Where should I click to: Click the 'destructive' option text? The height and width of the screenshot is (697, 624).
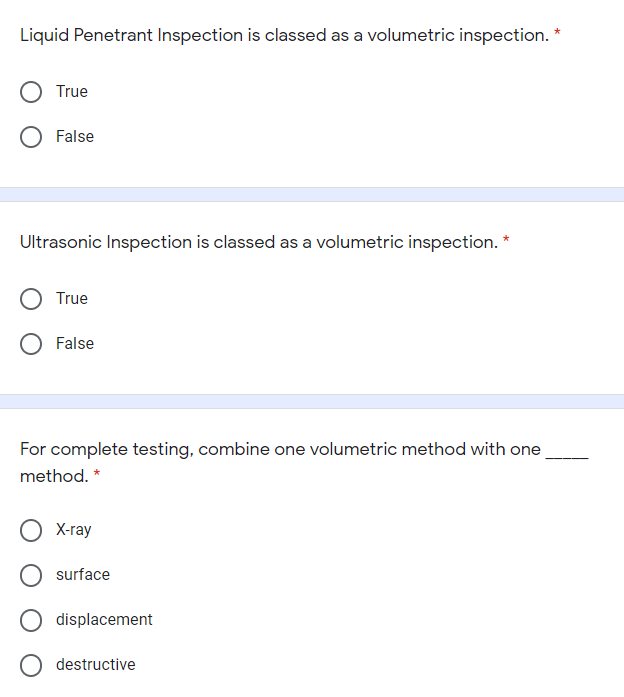(x=96, y=665)
